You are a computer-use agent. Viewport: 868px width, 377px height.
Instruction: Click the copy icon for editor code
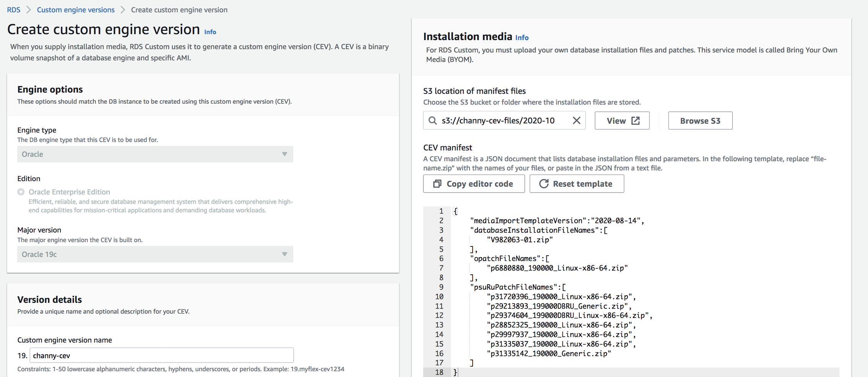tap(437, 184)
